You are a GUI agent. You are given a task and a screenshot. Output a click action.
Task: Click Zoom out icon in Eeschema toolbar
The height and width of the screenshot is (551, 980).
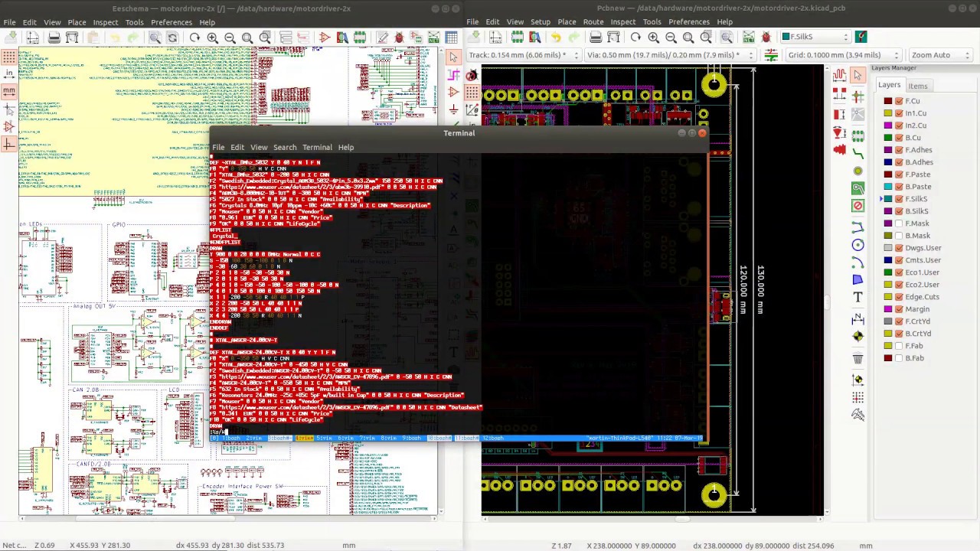[x=230, y=37]
